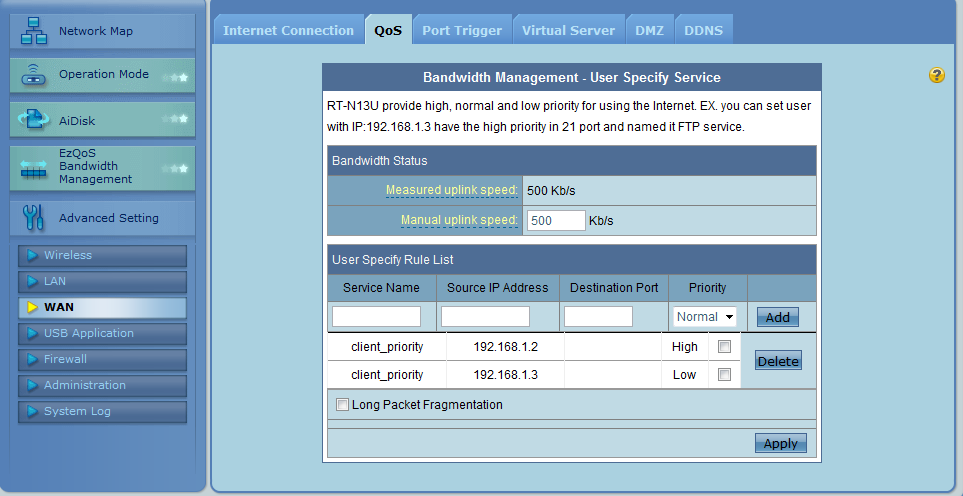Expand the System Log menu arrow
The image size is (963, 496).
(x=33, y=412)
